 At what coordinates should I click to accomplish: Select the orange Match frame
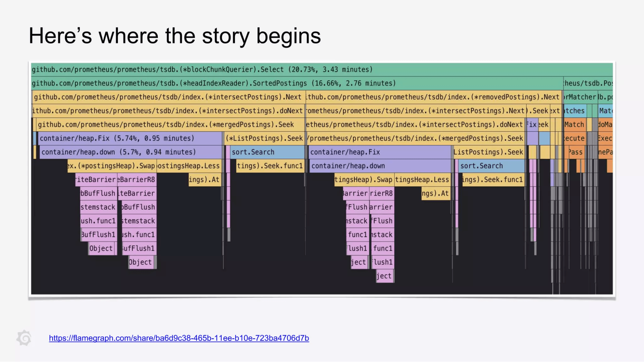point(574,125)
